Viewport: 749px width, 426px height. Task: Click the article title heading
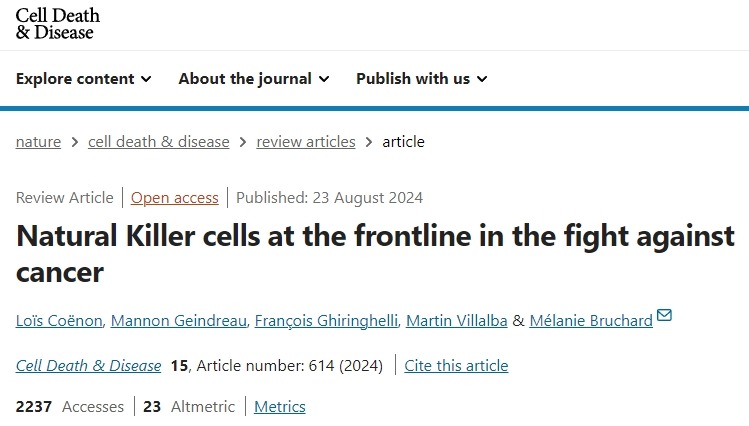(x=375, y=253)
